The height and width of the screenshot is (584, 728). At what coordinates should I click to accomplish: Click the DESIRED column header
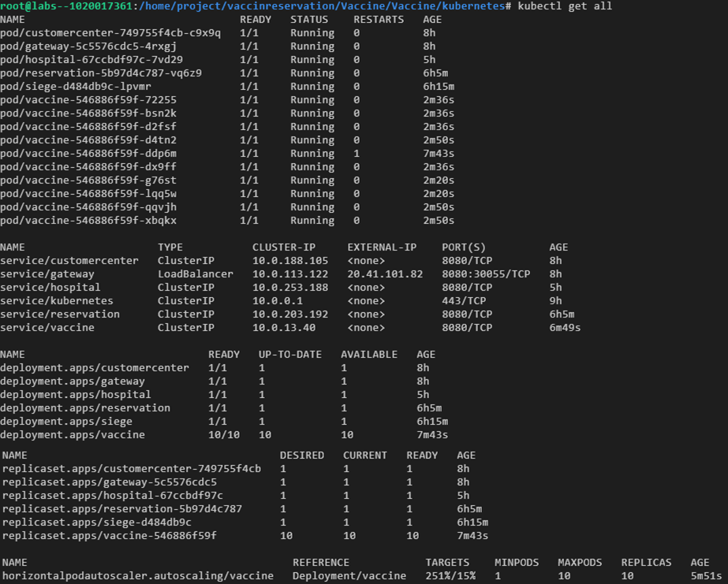click(302, 456)
